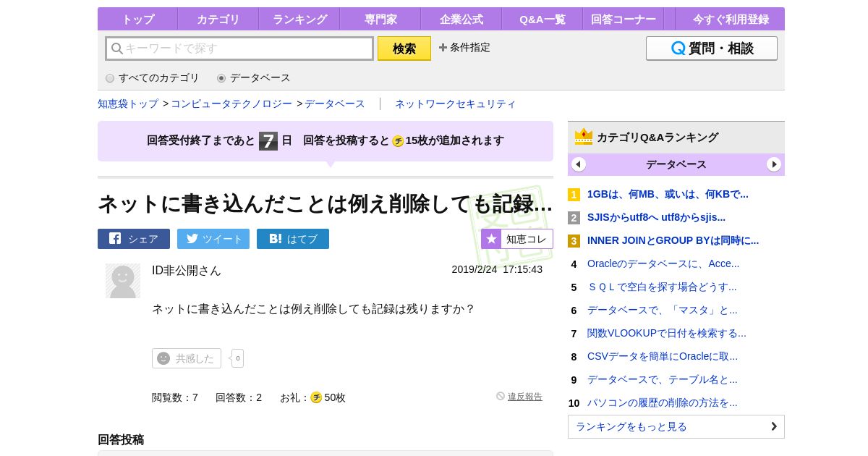Go to 知恵袋トップ breadcrumb

(128, 104)
